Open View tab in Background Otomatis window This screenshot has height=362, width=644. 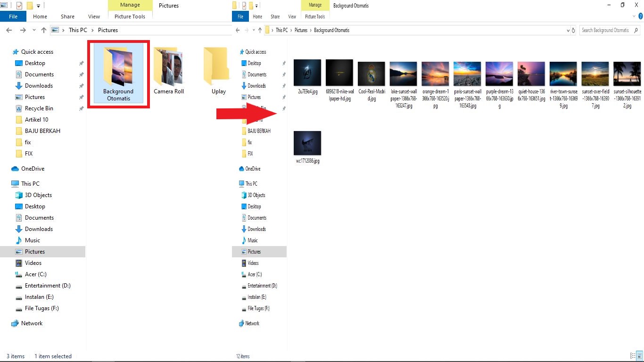tap(291, 16)
